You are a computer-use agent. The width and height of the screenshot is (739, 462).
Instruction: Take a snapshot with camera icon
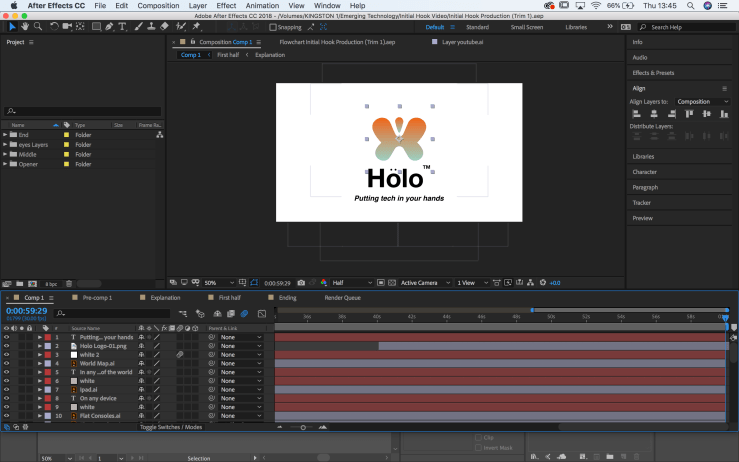(301, 283)
